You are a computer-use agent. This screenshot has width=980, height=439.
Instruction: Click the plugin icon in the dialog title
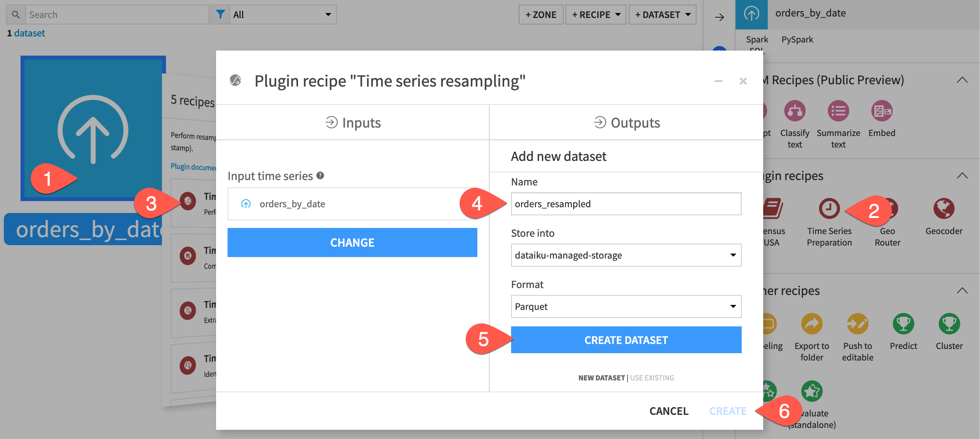[x=235, y=80]
